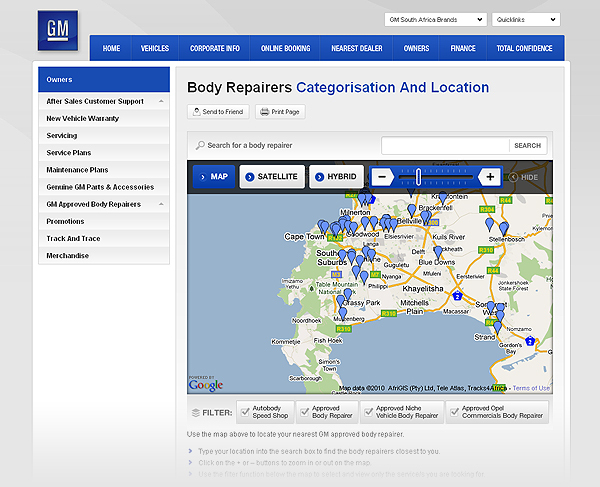
Task: Click the Satellite view arrow icon
Action: click(x=249, y=177)
